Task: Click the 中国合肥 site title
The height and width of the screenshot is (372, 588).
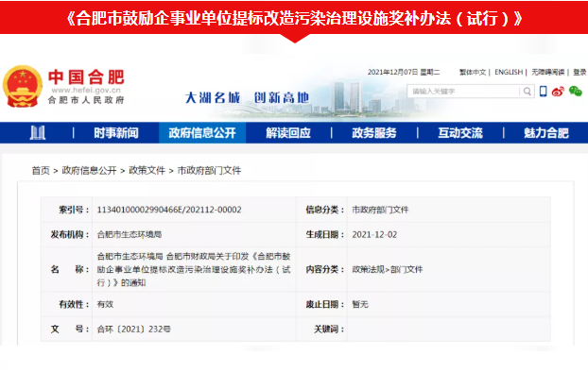Action: [86, 76]
